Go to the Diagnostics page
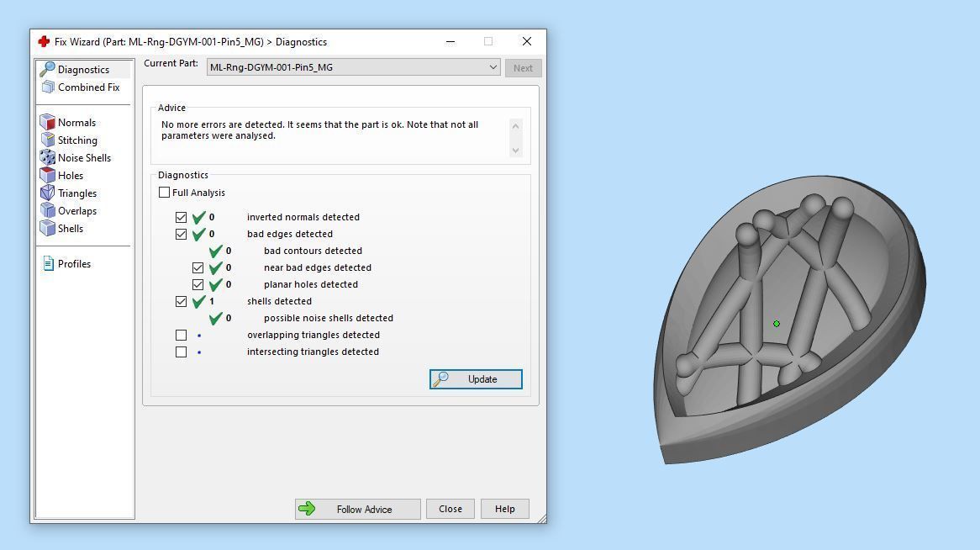980x550 pixels. pyautogui.click(x=84, y=70)
